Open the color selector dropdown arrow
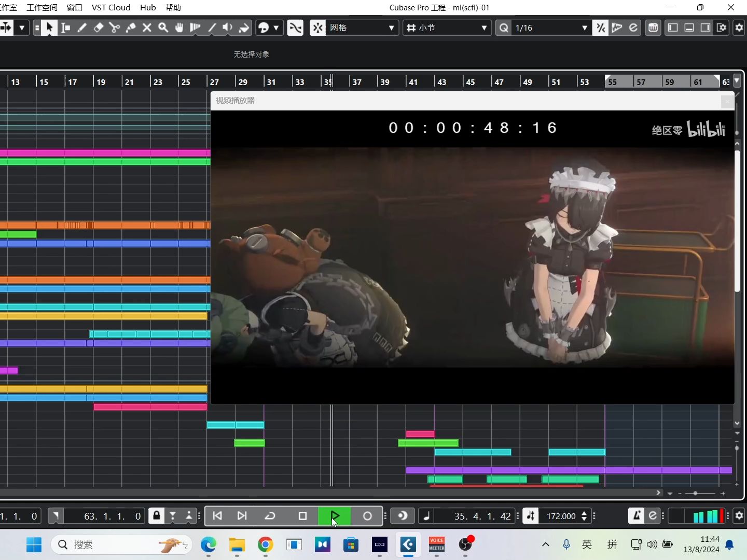Viewport: 747px width, 560px height. pos(276,27)
